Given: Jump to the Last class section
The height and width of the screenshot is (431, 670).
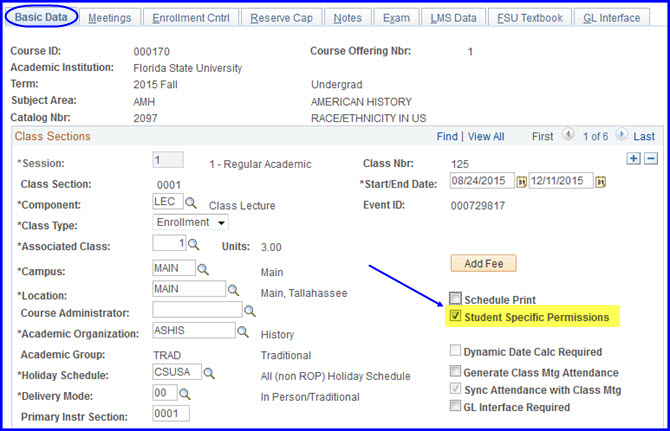Looking at the screenshot, I should click(644, 136).
